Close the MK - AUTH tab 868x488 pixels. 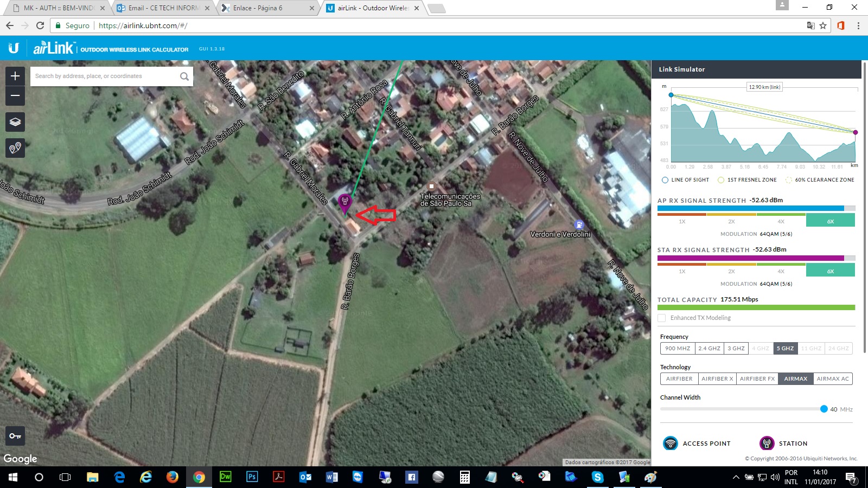(x=103, y=8)
